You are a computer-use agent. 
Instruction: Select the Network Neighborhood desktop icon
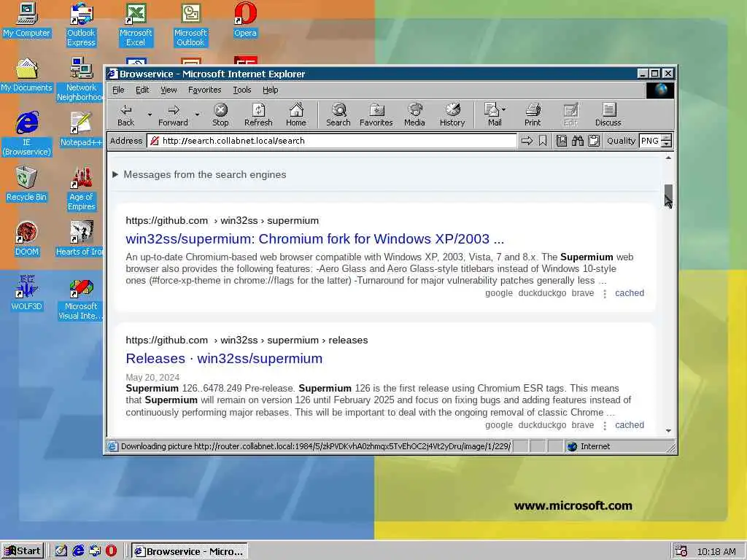80,79
